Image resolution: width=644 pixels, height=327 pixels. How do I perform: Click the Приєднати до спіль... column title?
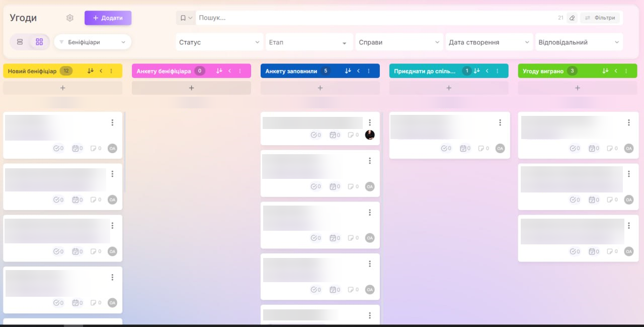426,71
